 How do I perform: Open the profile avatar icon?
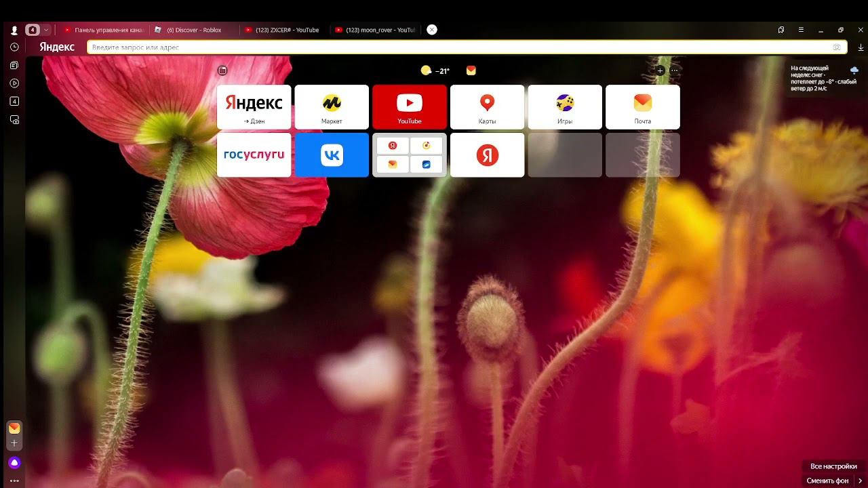coord(14,30)
